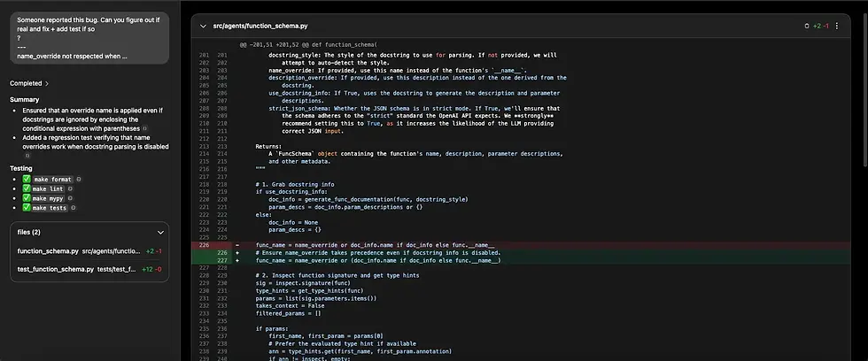Click the '# 1. Grab docstring info' comment line
This screenshot has width=868, height=361.
pos(295,184)
